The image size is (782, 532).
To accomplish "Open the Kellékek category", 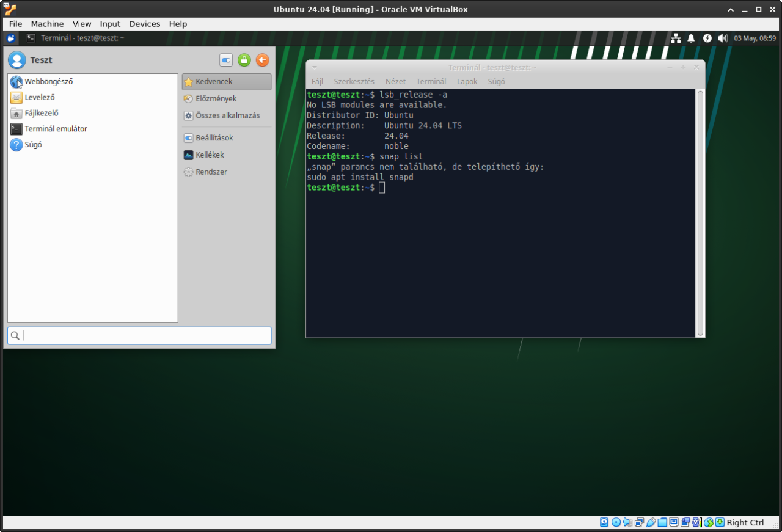I will coord(227,155).
